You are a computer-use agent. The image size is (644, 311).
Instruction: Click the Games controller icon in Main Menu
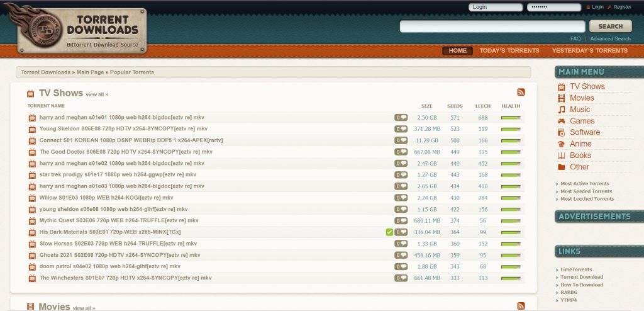coord(561,121)
